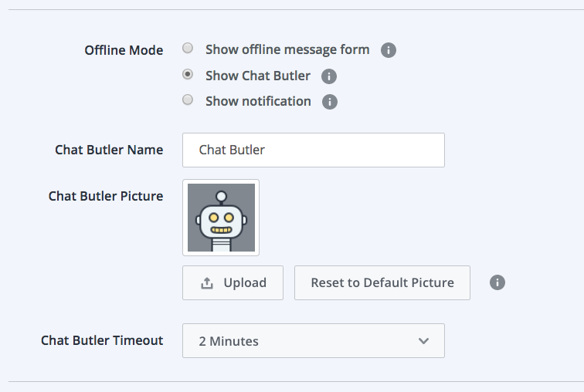The image size is (584, 392).
Task: Focus the Chat Butler Name text field
Action: (313, 150)
